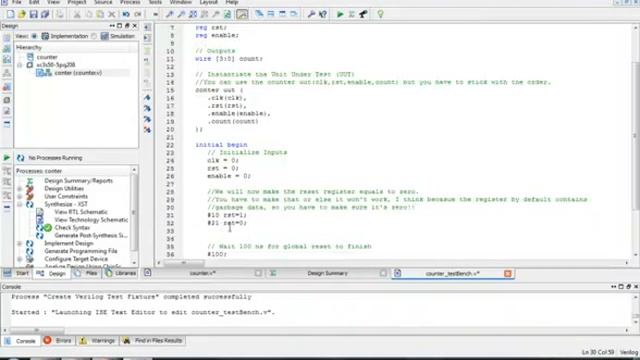Click the What's This help cursor icon

coord(323,14)
